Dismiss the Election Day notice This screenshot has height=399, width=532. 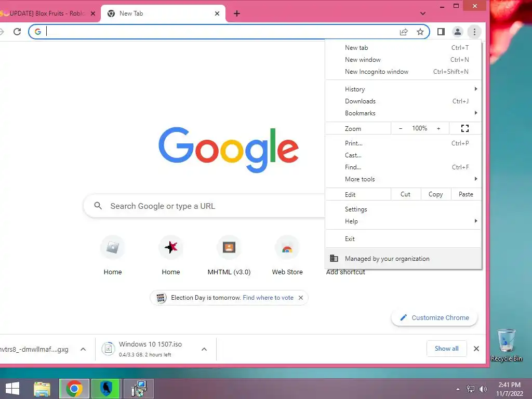(301, 298)
